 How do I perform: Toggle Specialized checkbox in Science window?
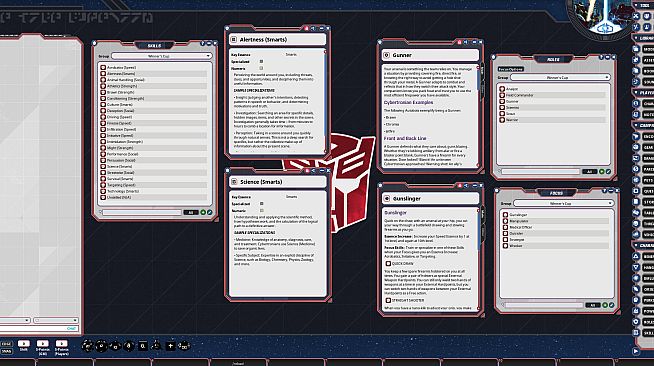pyautogui.click(x=262, y=204)
